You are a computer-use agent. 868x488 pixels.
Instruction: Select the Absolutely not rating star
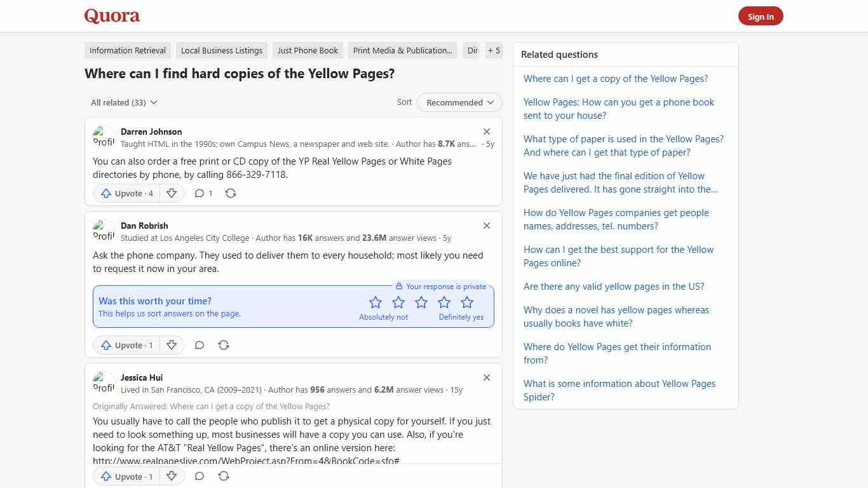coord(376,302)
